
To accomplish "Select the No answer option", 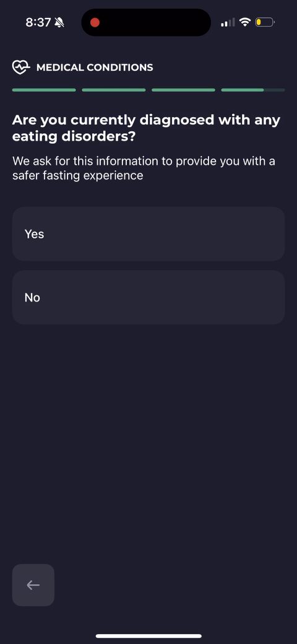I will point(148,297).
